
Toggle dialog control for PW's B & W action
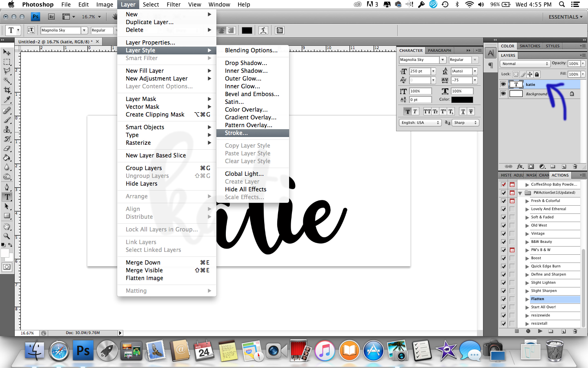tap(512, 250)
